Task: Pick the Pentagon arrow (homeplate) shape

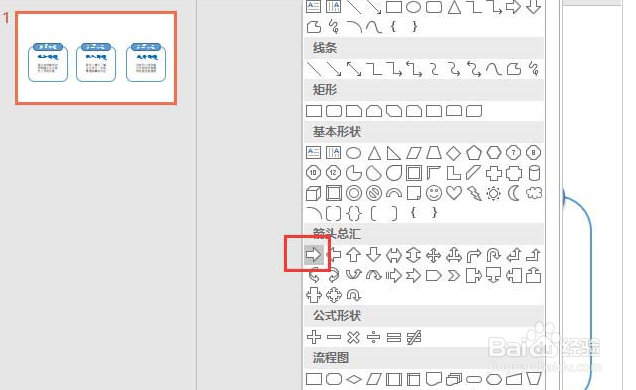Action: click(x=434, y=276)
